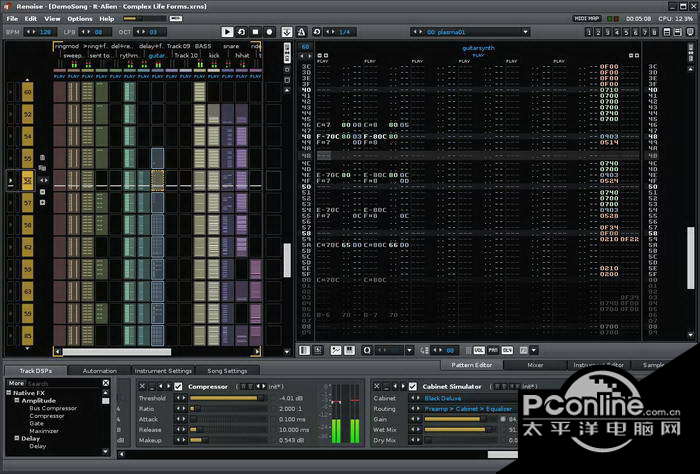Open the quantize amount dropdown
This screenshot has width=700, height=474.
pos(409,350)
